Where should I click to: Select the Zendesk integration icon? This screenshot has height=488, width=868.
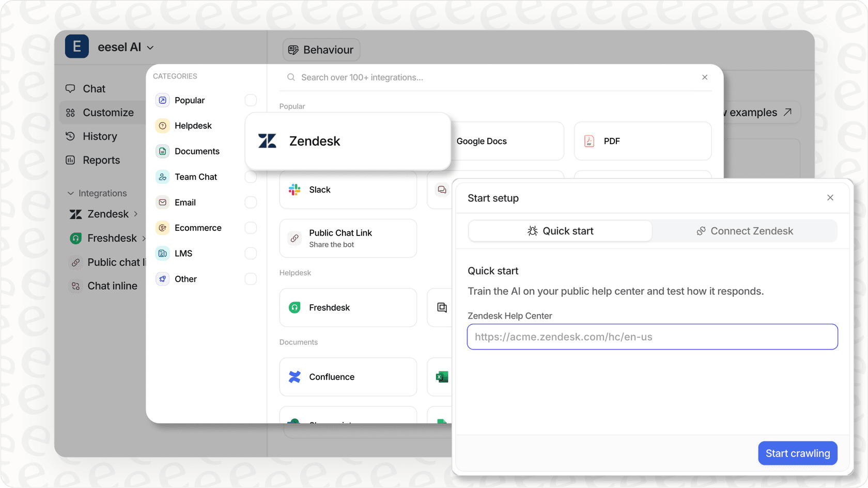[267, 140]
